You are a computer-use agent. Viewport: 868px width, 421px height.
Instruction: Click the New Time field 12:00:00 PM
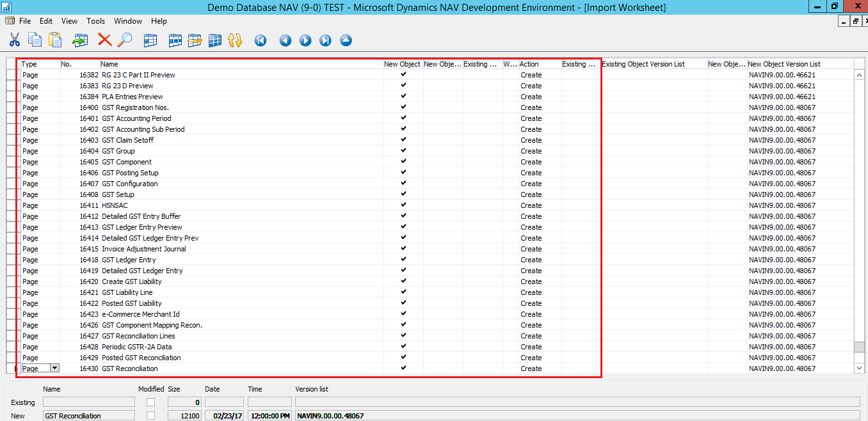[269, 416]
